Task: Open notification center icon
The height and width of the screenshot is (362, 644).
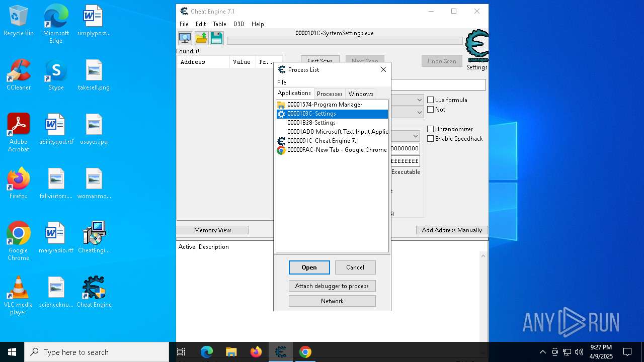Action: 627,352
